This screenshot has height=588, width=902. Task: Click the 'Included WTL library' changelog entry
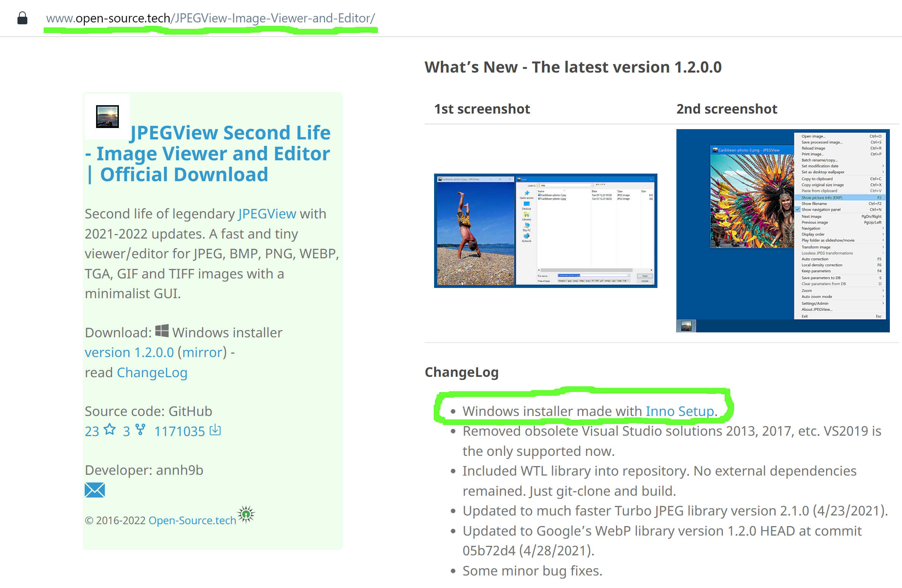[659, 481]
